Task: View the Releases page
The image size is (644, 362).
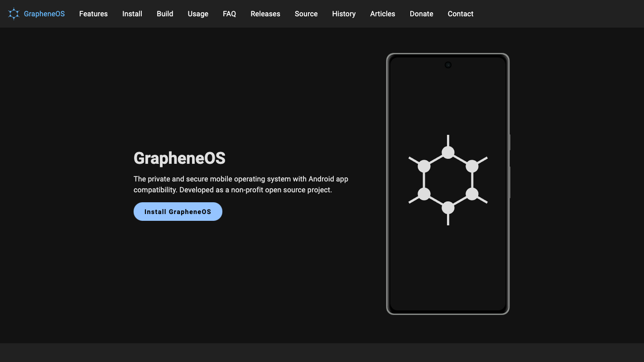Action: click(x=265, y=14)
